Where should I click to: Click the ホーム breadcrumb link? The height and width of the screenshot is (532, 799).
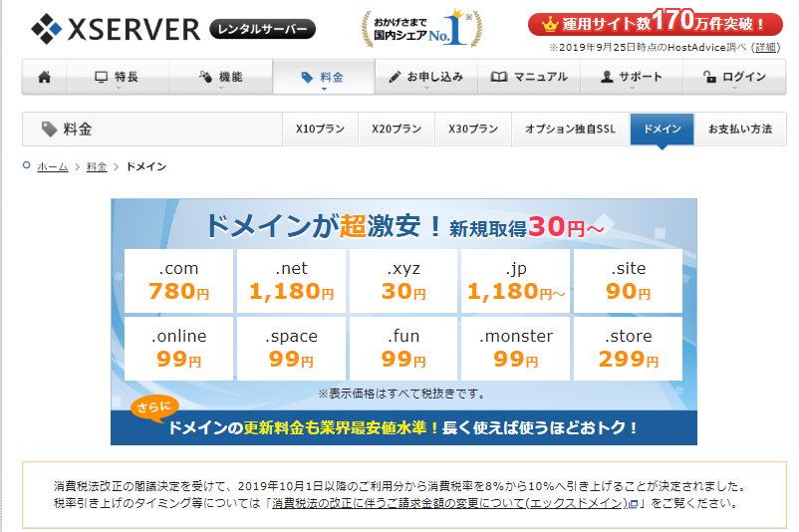click(53, 166)
